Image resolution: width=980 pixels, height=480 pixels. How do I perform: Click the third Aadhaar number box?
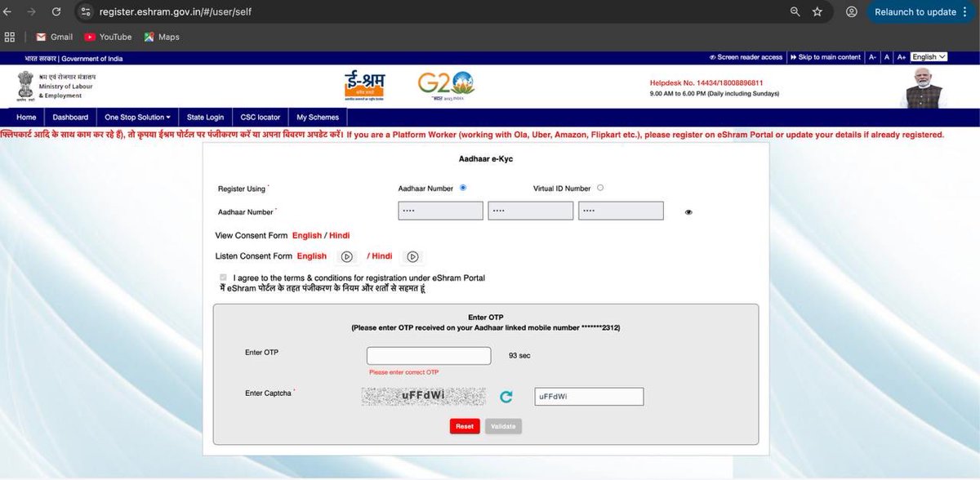click(621, 211)
